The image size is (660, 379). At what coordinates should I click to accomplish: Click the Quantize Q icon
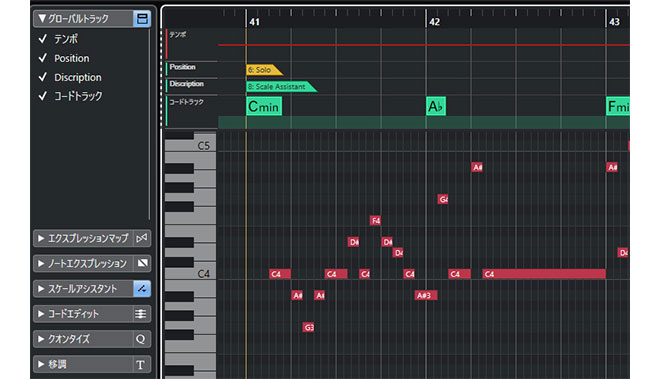click(x=142, y=339)
